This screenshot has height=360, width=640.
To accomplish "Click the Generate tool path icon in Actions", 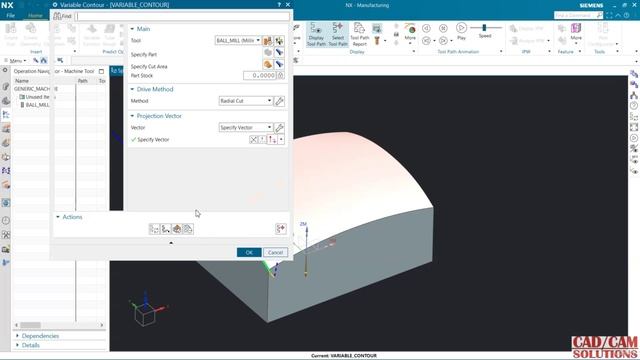I will pyautogui.click(x=154, y=229).
